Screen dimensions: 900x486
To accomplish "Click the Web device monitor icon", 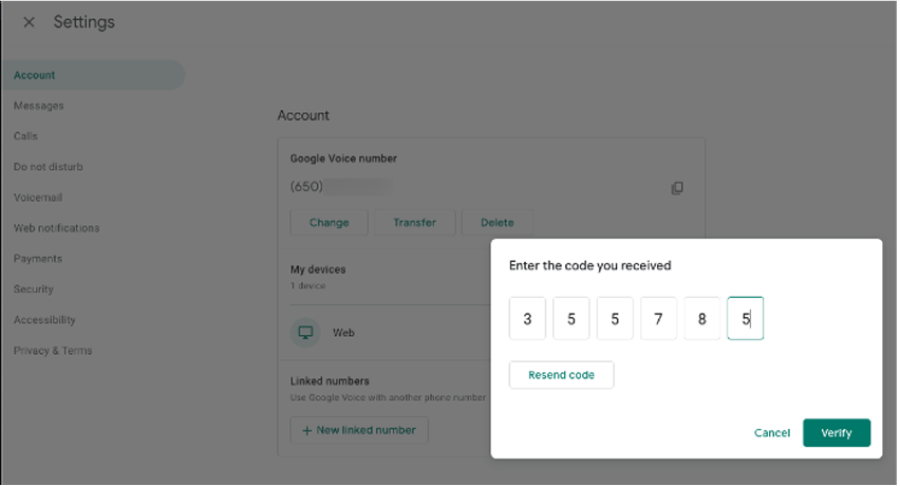I will coord(305,332).
